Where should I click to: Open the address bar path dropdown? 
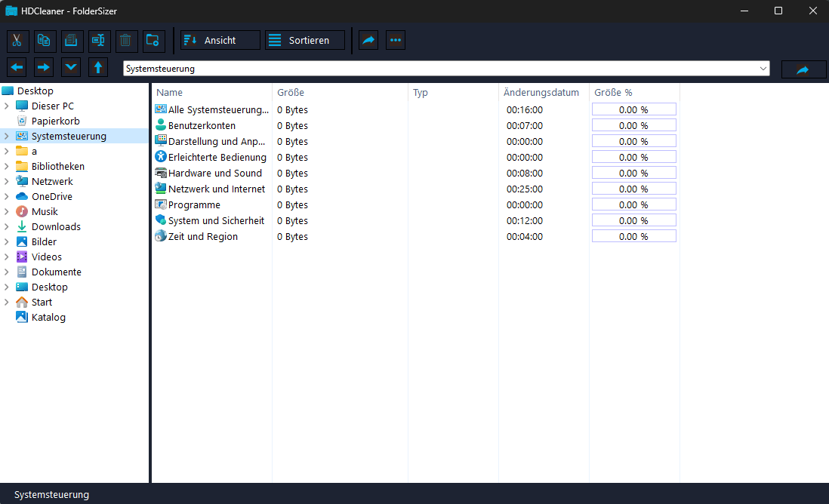coord(763,69)
